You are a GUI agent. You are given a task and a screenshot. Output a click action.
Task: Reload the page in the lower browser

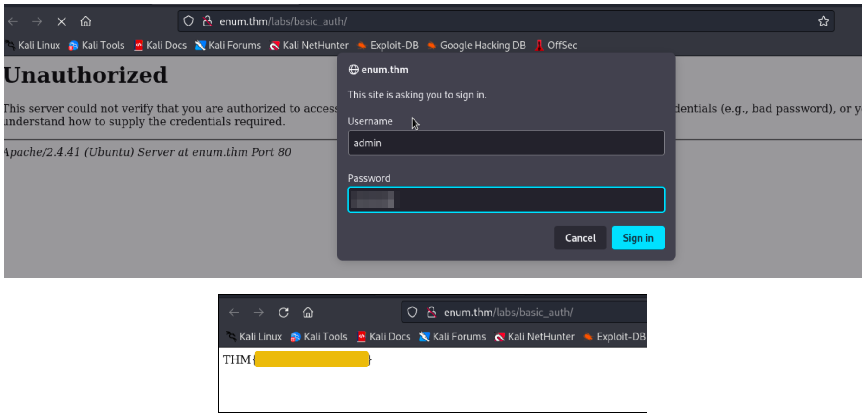click(284, 313)
